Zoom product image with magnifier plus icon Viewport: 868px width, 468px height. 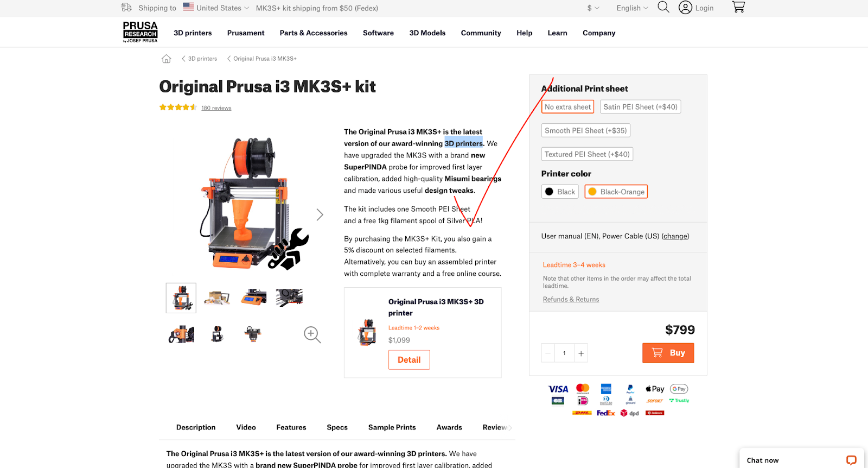(x=312, y=334)
